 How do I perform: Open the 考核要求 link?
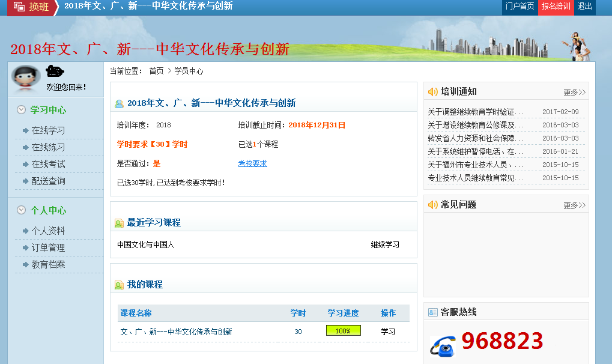pyautogui.click(x=252, y=163)
